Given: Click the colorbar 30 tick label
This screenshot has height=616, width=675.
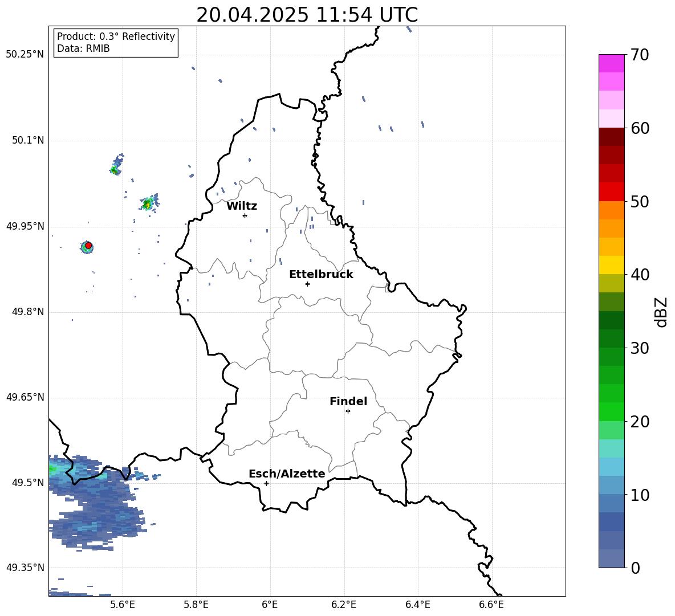Looking at the screenshot, I should coord(640,348).
